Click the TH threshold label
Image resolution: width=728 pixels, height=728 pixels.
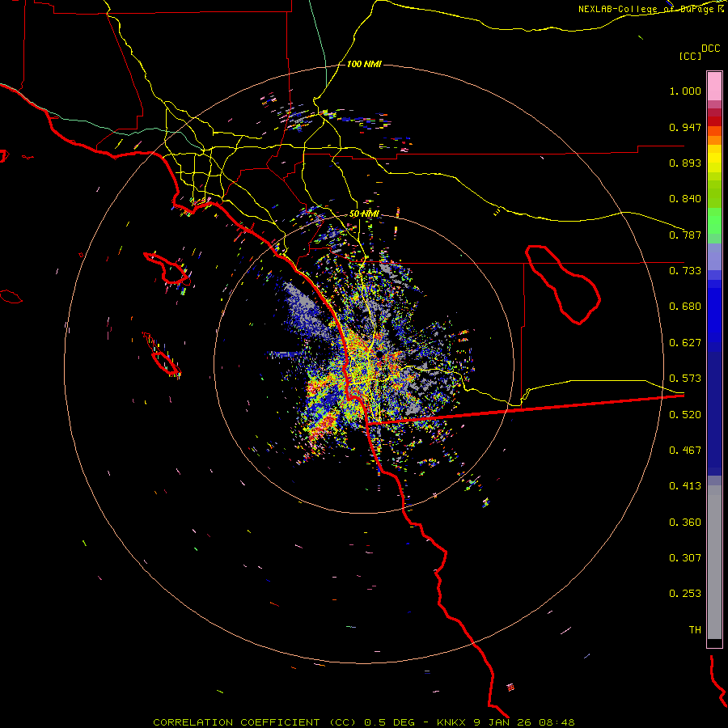click(x=695, y=630)
